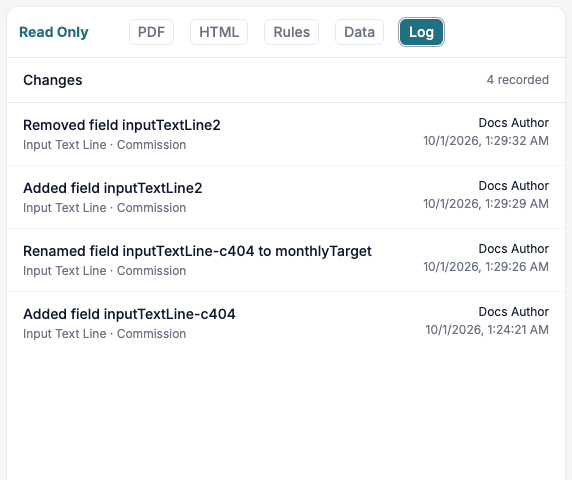
Task: Select the Log tab
Action: 421,32
